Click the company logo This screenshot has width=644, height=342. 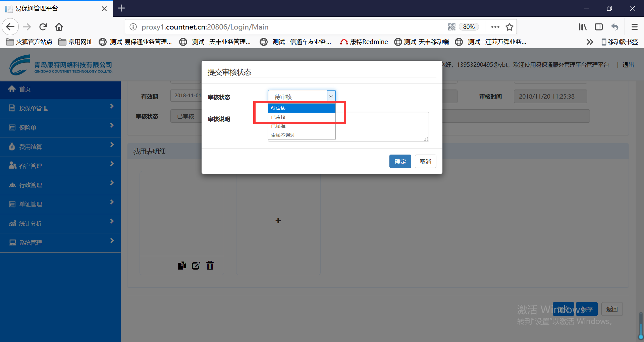61,65
